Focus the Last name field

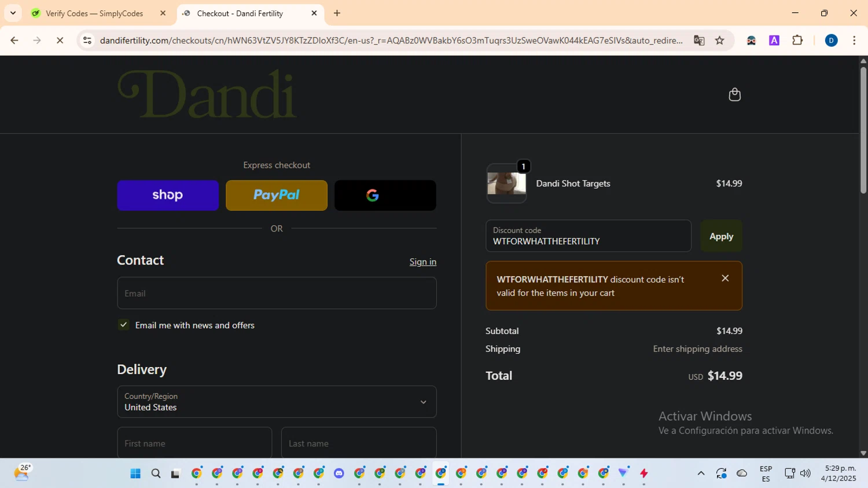tap(359, 443)
